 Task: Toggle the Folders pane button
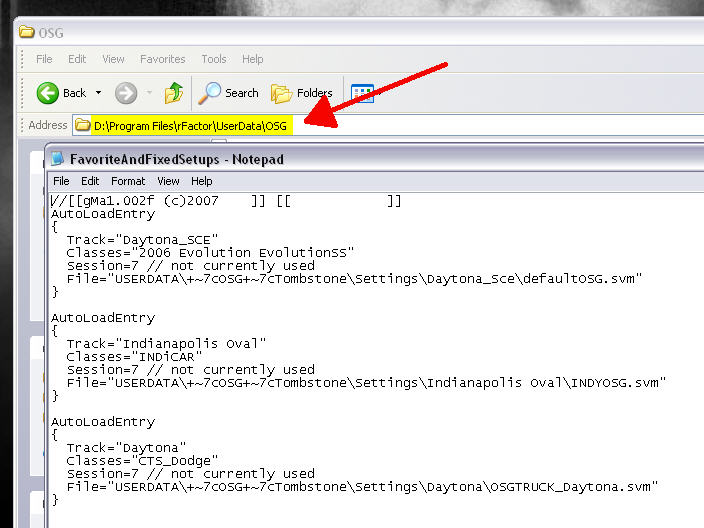(302, 93)
